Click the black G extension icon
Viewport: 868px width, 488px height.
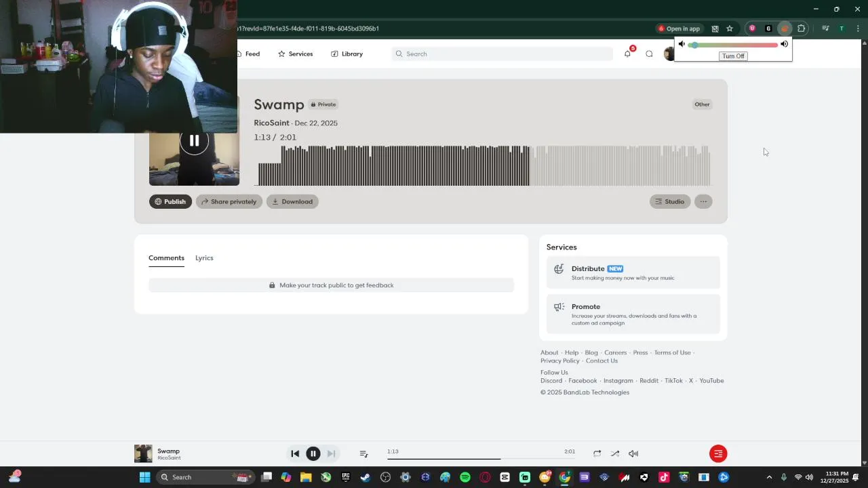pyautogui.click(x=768, y=28)
